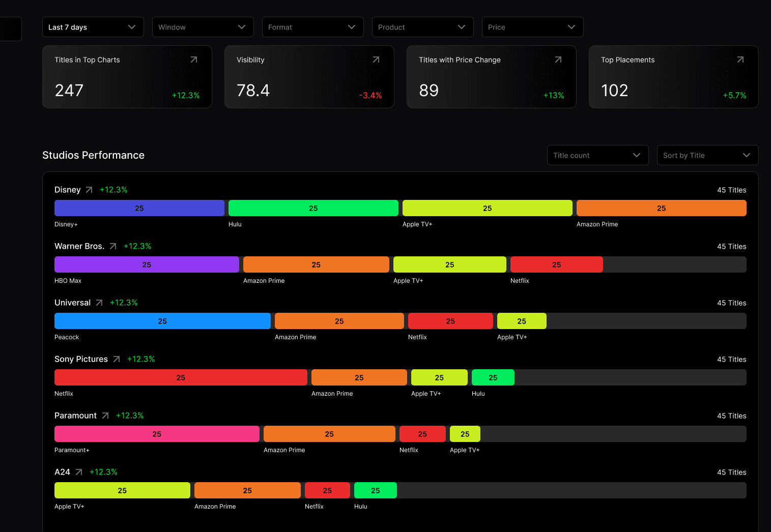Click Universal's red Netflix bar segment
This screenshot has width=771, height=532.
[450, 321]
